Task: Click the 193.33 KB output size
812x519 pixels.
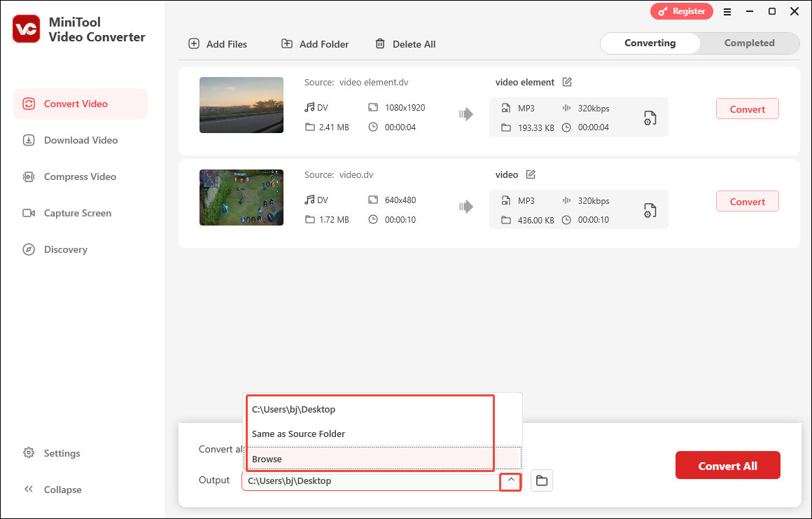Action: coord(536,127)
